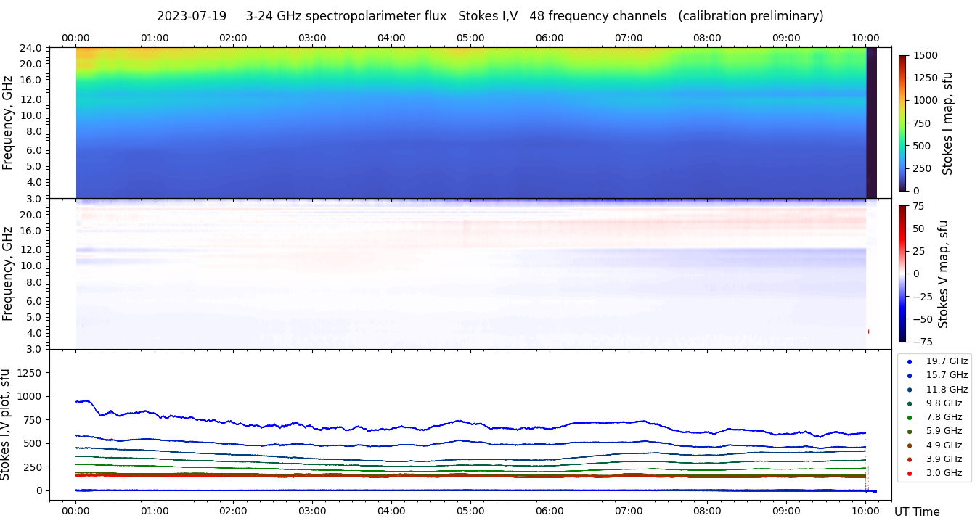Click the Stokes I,V plot y-axis label
This screenshot has width=980, height=526.
click(7, 424)
